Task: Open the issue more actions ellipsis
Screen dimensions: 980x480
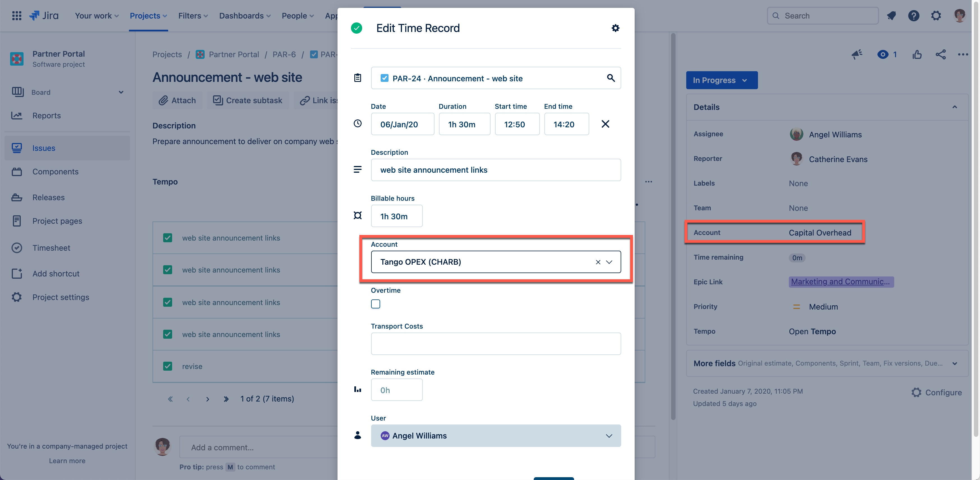Action: [x=963, y=54]
